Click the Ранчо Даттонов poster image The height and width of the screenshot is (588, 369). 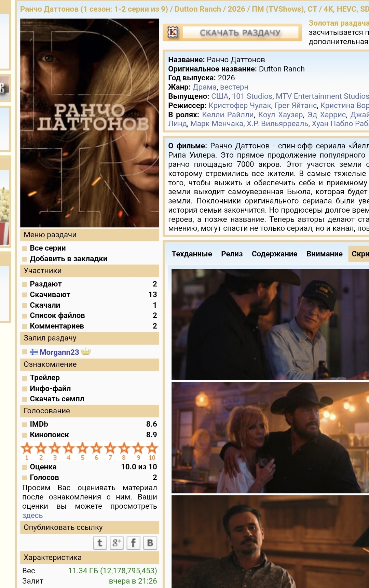click(x=90, y=123)
